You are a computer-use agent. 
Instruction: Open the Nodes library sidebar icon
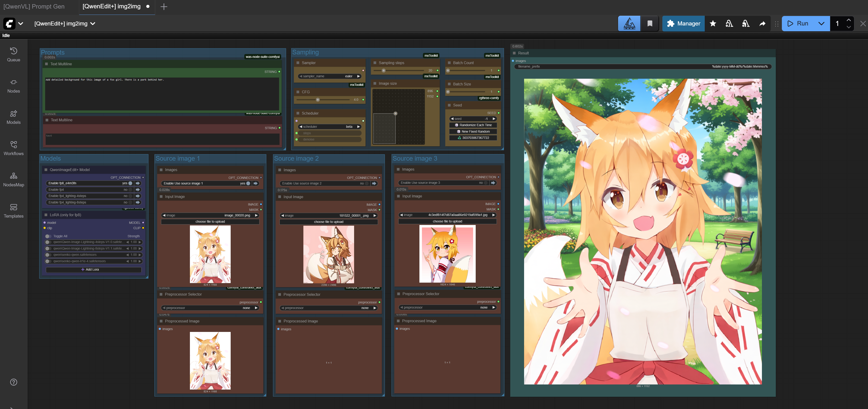pos(13,86)
